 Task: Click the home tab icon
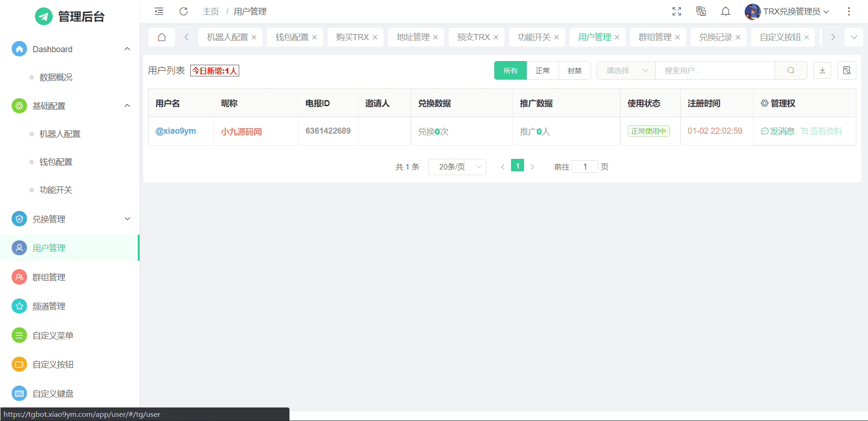click(161, 37)
